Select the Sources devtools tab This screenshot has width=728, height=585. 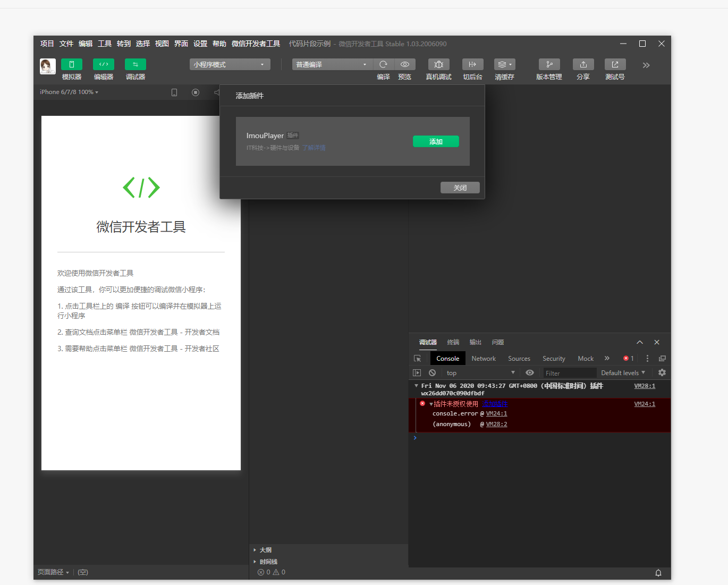tap(519, 359)
